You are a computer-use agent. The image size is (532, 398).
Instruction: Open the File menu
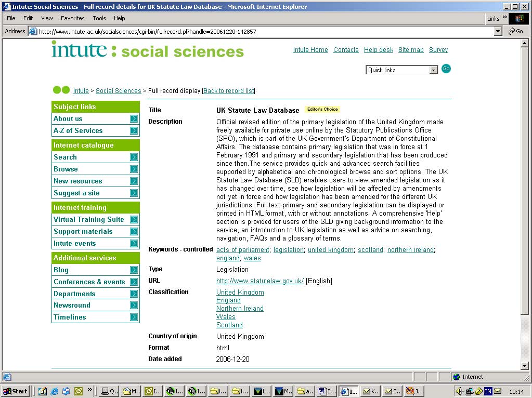[x=11, y=18]
